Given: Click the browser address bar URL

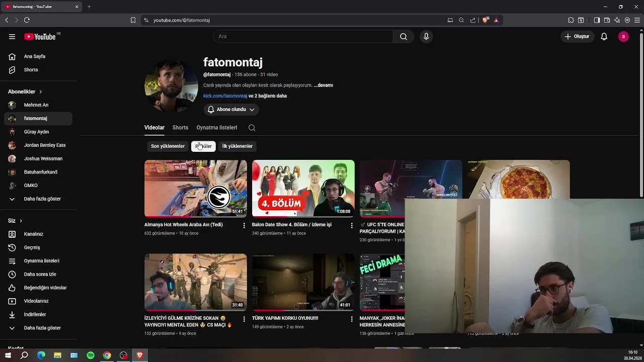Looking at the screenshot, I should click(x=181, y=20).
